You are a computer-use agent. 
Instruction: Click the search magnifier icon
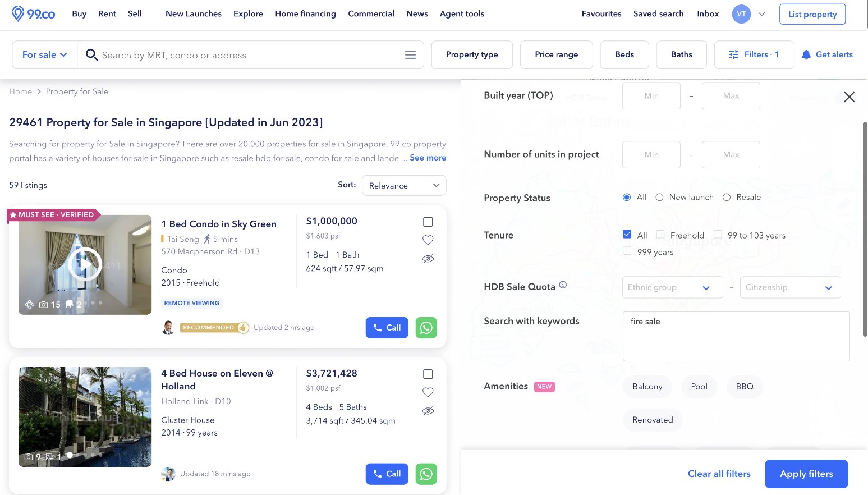pos(91,55)
